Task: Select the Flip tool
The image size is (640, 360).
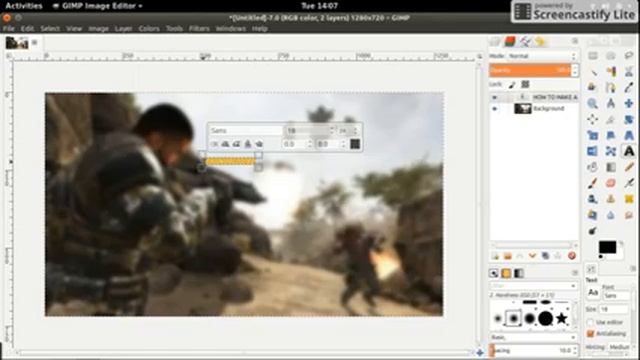Action: pos(593,151)
